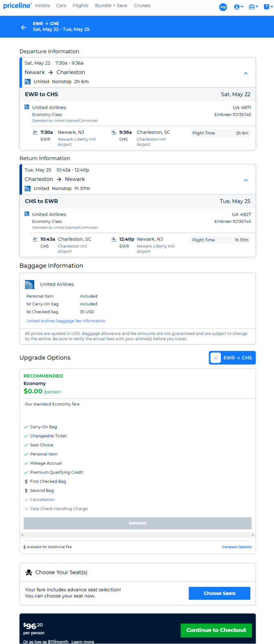This screenshot has width=274, height=644.
Task: Click the dollar icon beside Second Bag
Action: (x=26, y=490)
